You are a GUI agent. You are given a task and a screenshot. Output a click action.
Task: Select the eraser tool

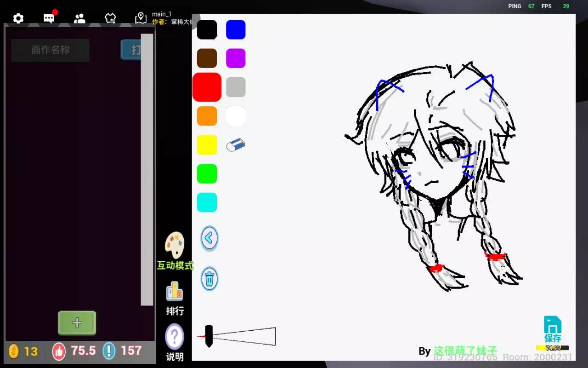pos(236,145)
